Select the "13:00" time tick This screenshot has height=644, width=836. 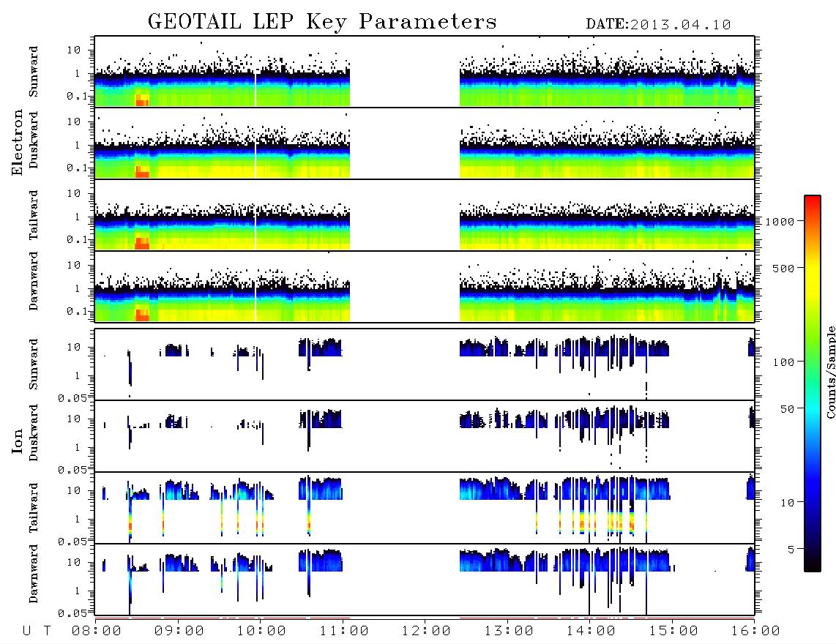509,632
